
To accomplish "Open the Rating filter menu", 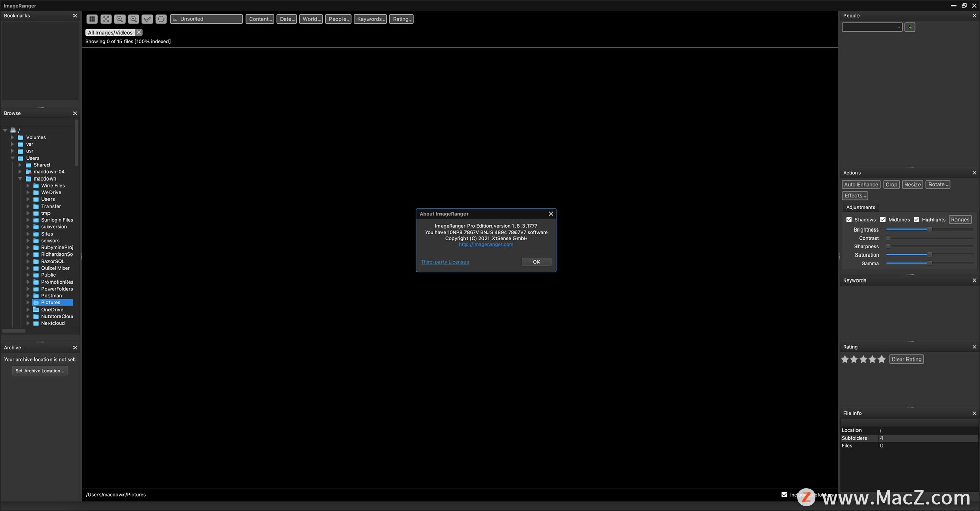I will click(x=401, y=19).
